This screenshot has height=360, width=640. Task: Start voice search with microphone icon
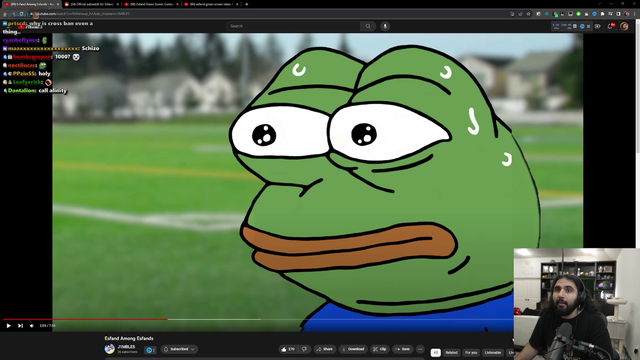click(x=385, y=26)
